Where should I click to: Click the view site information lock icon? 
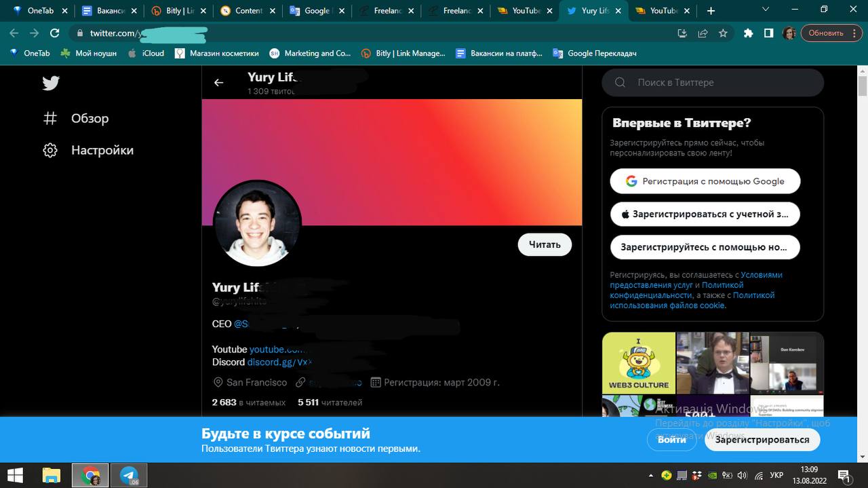[x=80, y=33]
